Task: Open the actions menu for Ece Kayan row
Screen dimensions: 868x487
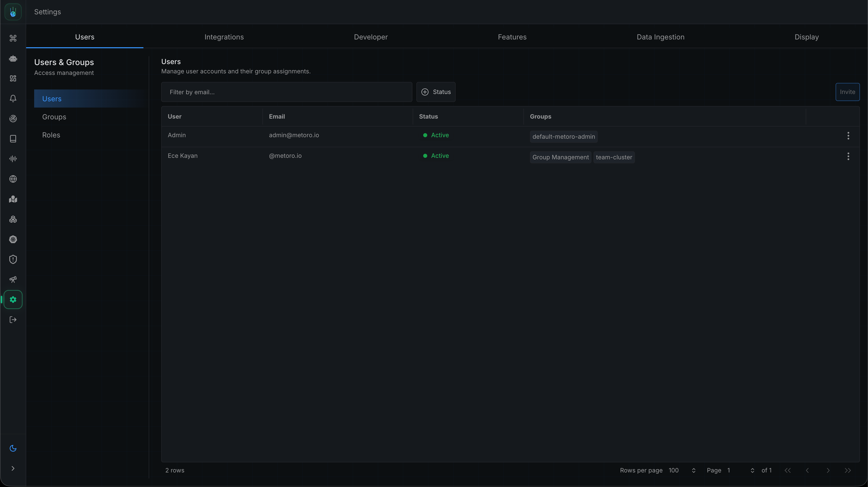Action: point(848,156)
